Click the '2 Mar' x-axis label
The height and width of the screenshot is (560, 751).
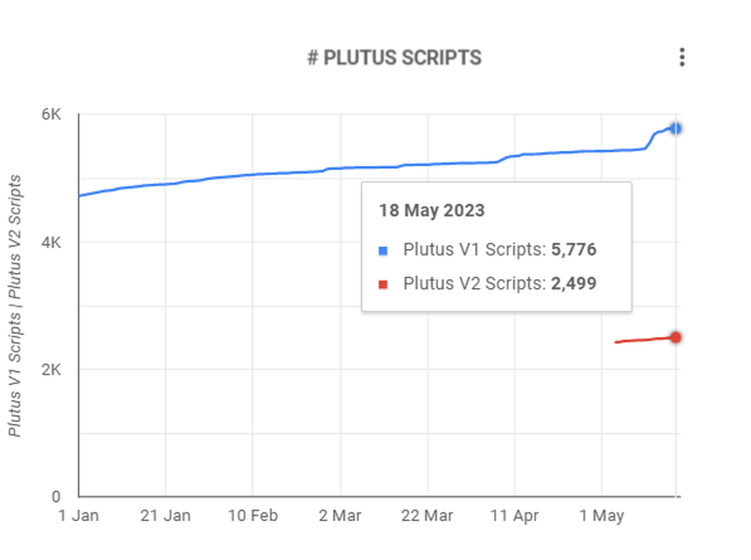point(340,516)
